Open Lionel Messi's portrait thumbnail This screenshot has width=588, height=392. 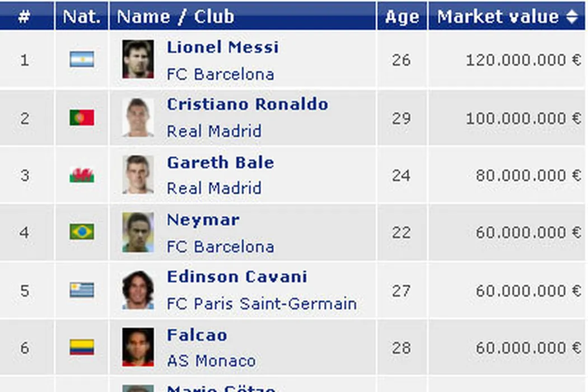138,59
